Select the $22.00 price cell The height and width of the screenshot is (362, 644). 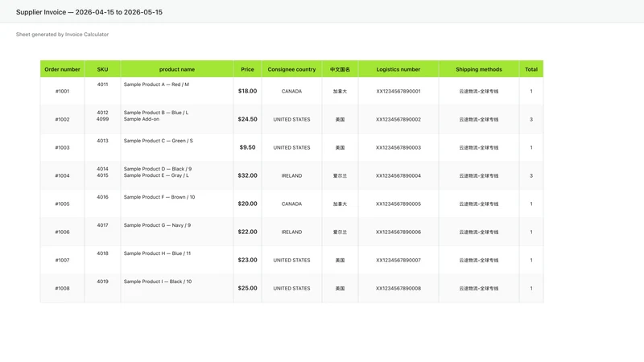[x=247, y=232]
